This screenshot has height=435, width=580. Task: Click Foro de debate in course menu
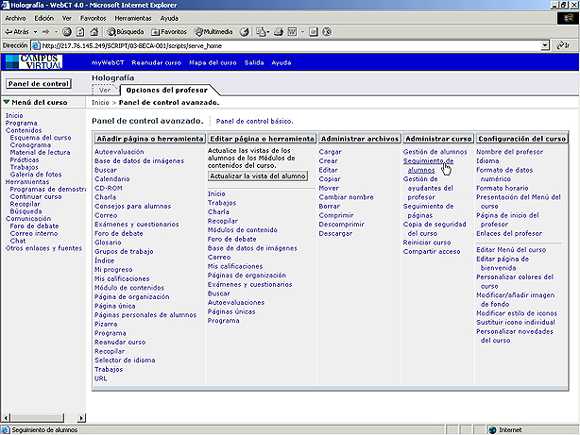click(x=34, y=226)
